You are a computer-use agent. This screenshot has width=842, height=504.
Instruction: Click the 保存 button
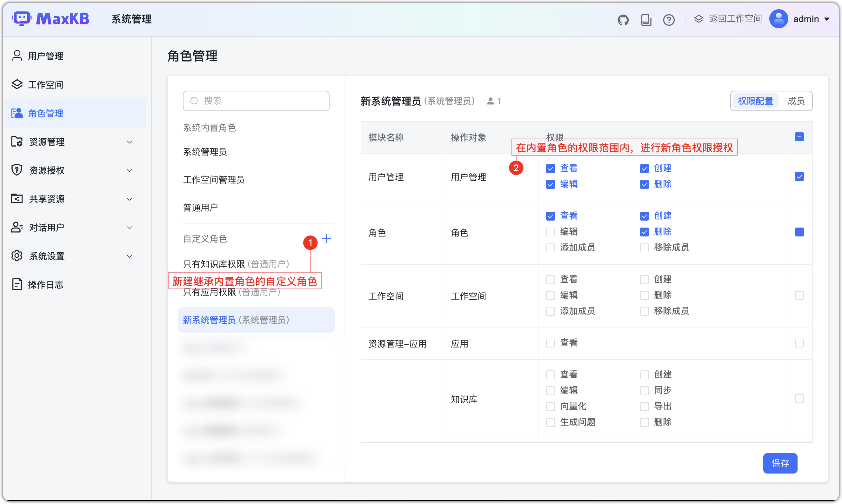pos(780,463)
